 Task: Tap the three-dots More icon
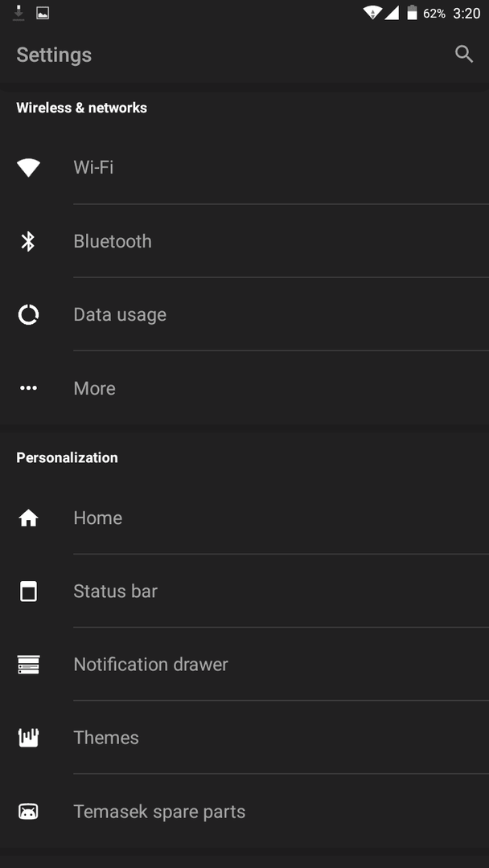point(28,388)
